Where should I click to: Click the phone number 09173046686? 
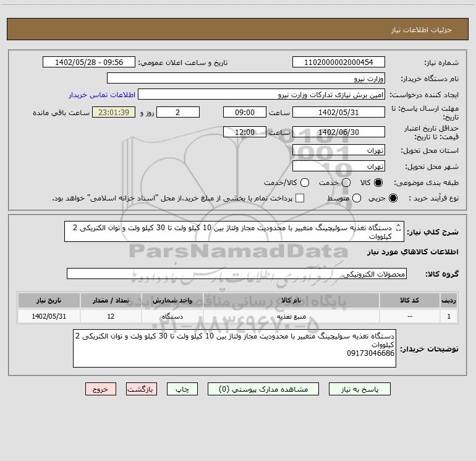pos(370,353)
